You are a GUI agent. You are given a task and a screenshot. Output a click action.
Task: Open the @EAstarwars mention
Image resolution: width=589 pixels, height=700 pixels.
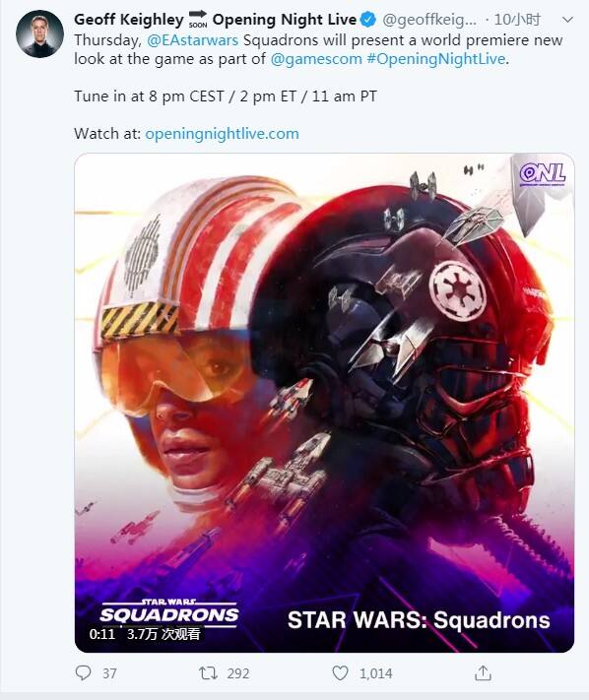point(192,40)
